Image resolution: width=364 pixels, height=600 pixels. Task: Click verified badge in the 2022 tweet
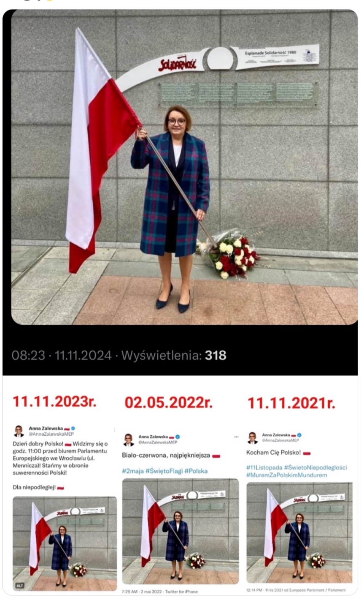tap(178, 437)
